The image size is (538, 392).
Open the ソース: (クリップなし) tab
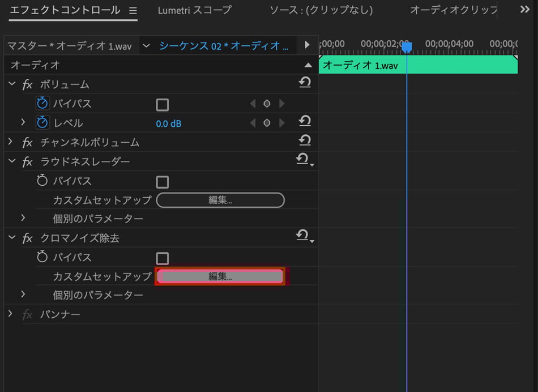click(321, 10)
